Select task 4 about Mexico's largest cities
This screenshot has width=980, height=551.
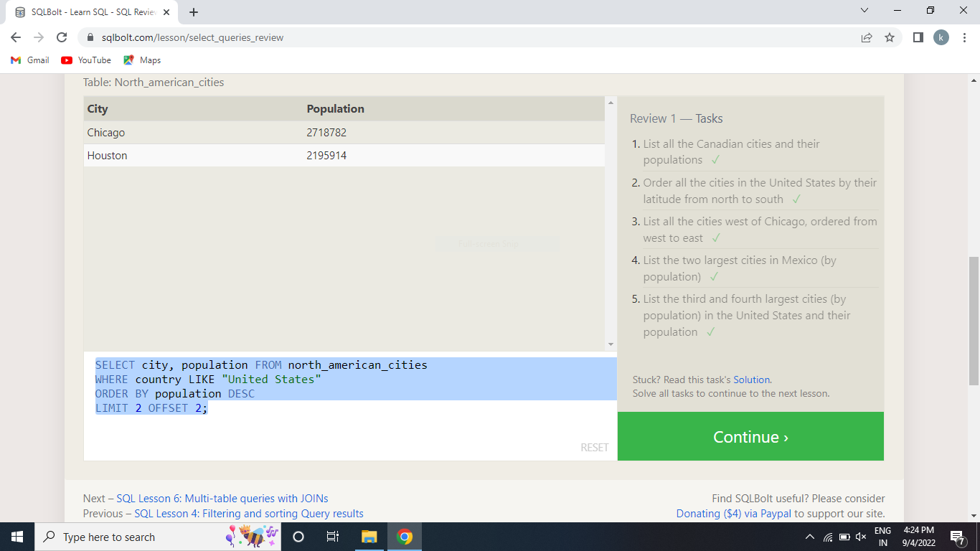[x=753, y=268]
